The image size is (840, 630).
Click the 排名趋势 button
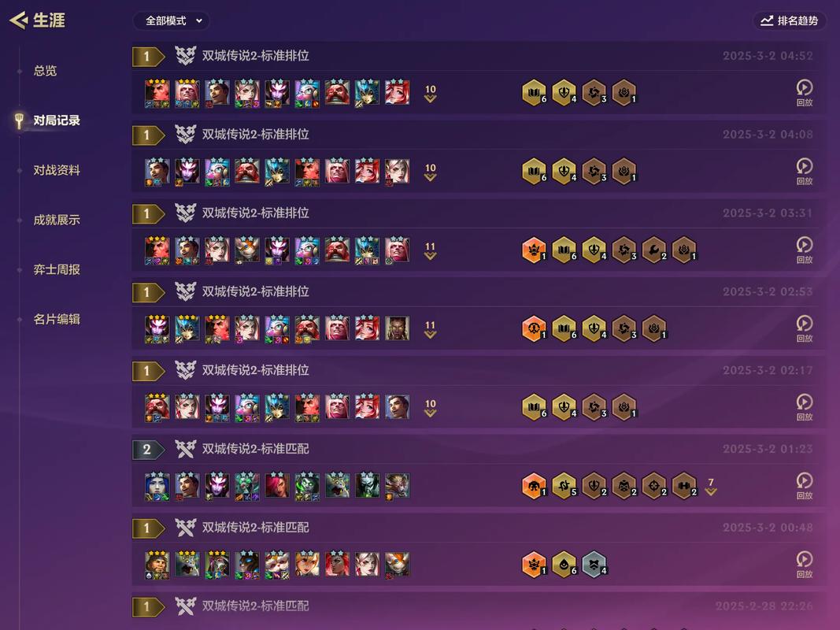pos(790,21)
